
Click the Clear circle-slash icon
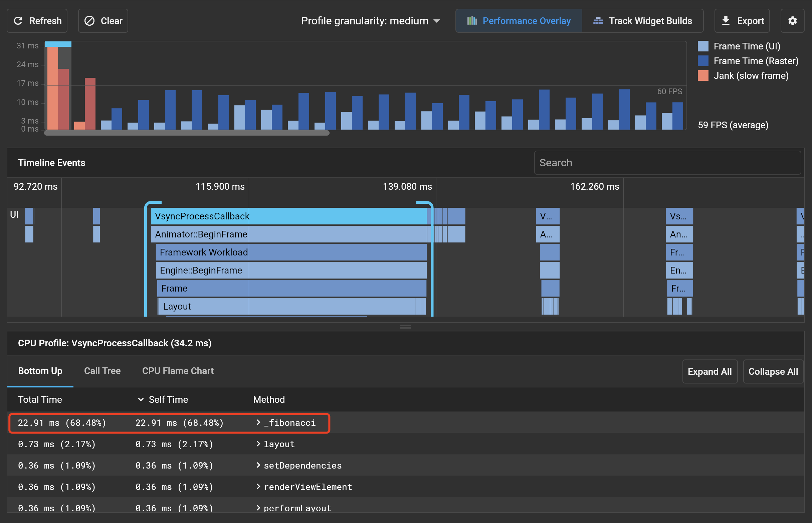(x=89, y=21)
